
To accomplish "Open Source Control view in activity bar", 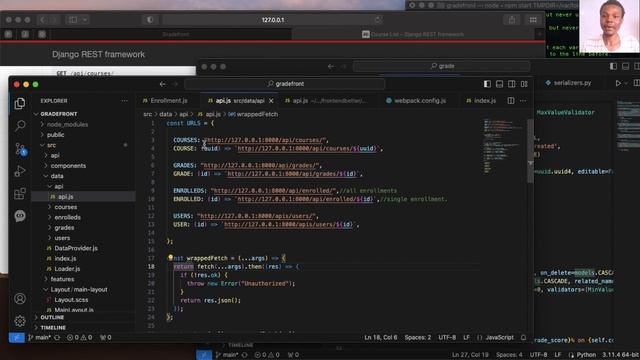I will point(20,149).
